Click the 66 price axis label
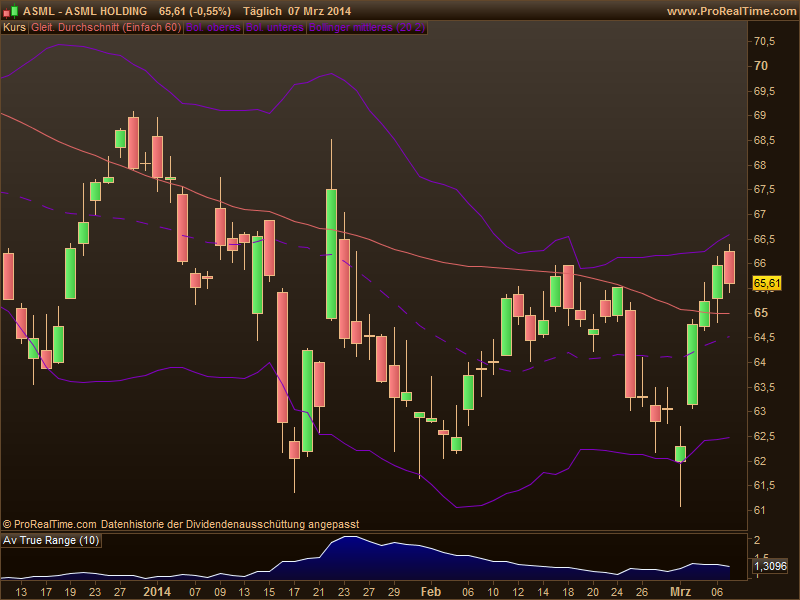 click(760, 263)
